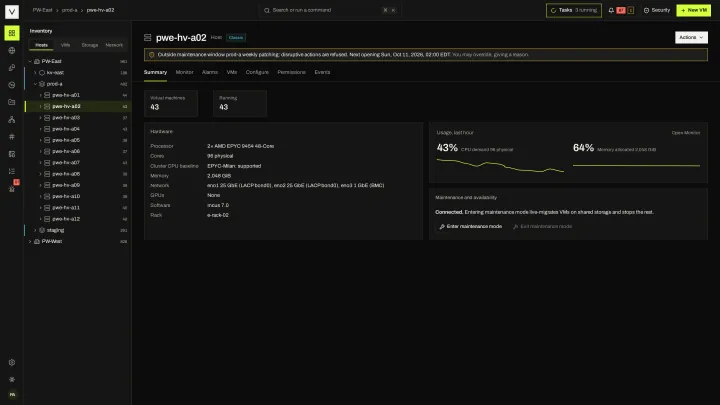Open the Tasks running button
The image size is (720, 405).
[x=574, y=10]
